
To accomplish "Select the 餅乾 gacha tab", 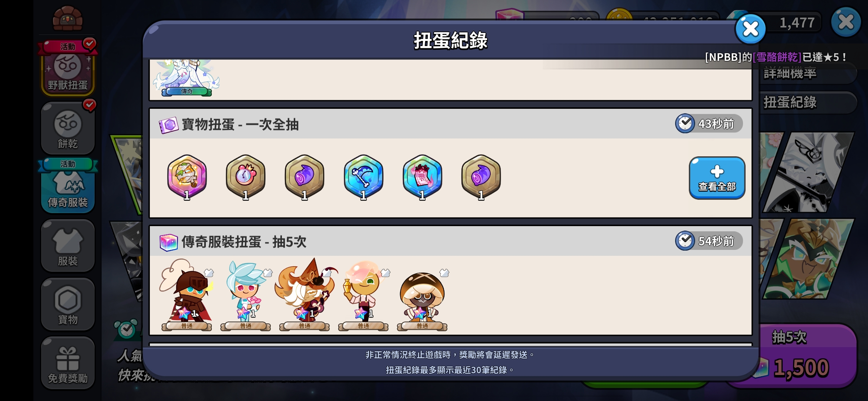I will tap(68, 128).
